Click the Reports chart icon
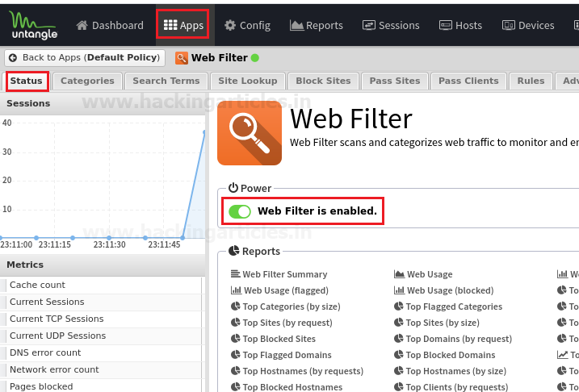Viewport: 579px width, 392px height. (296, 25)
